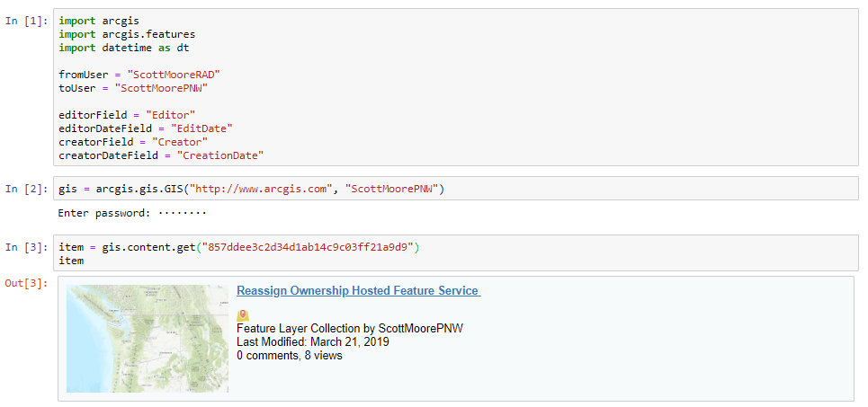Click the arcgis.gis.GIS code line

tap(251, 189)
